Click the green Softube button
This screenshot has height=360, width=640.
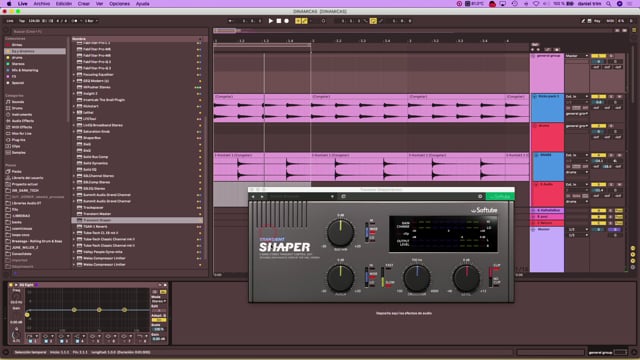(500, 196)
